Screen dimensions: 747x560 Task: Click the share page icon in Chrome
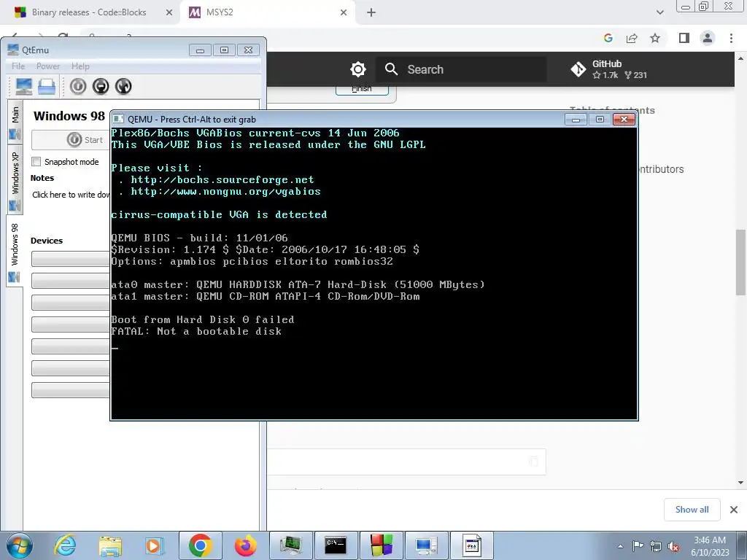(x=632, y=38)
